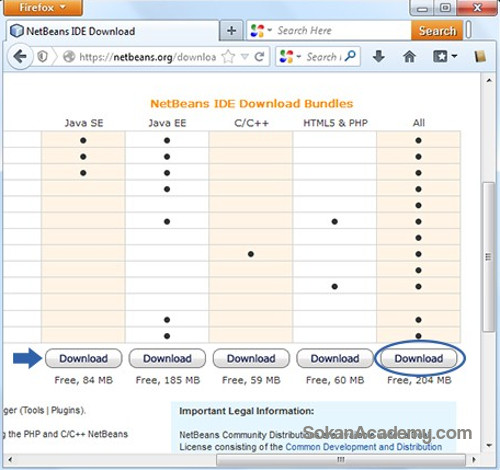This screenshot has width=500, height=470.
Task: Click the Free, 84 MB label
Action: click(84, 380)
